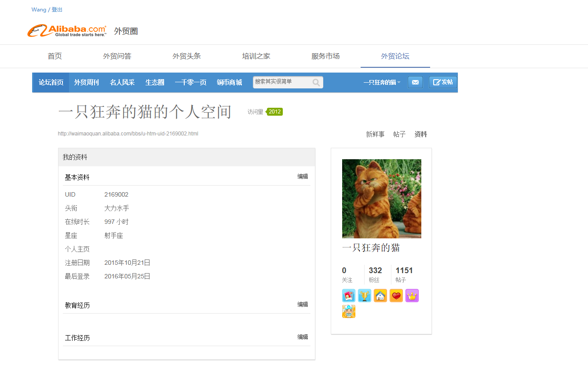Screen dimensions: 588x369
Task: Click the 1151 帖子 posts count
Action: pos(404,274)
